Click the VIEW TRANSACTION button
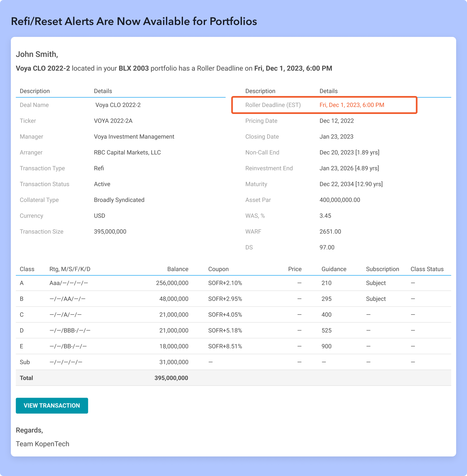467x476 pixels. point(52,405)
